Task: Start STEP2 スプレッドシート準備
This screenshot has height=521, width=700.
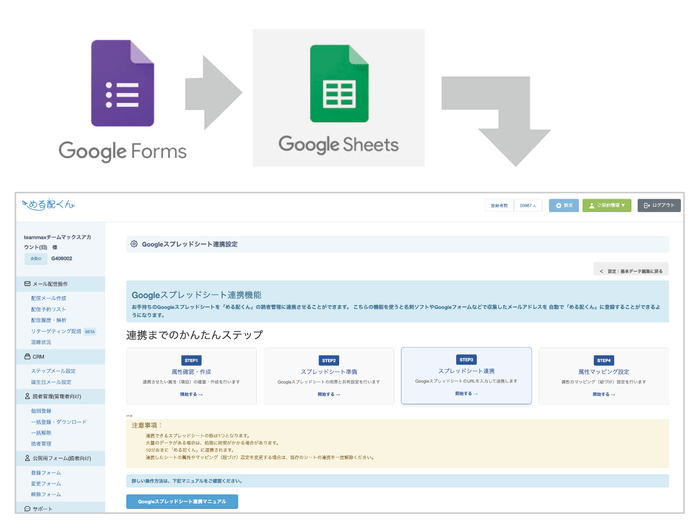Action: tap(328, 395)
